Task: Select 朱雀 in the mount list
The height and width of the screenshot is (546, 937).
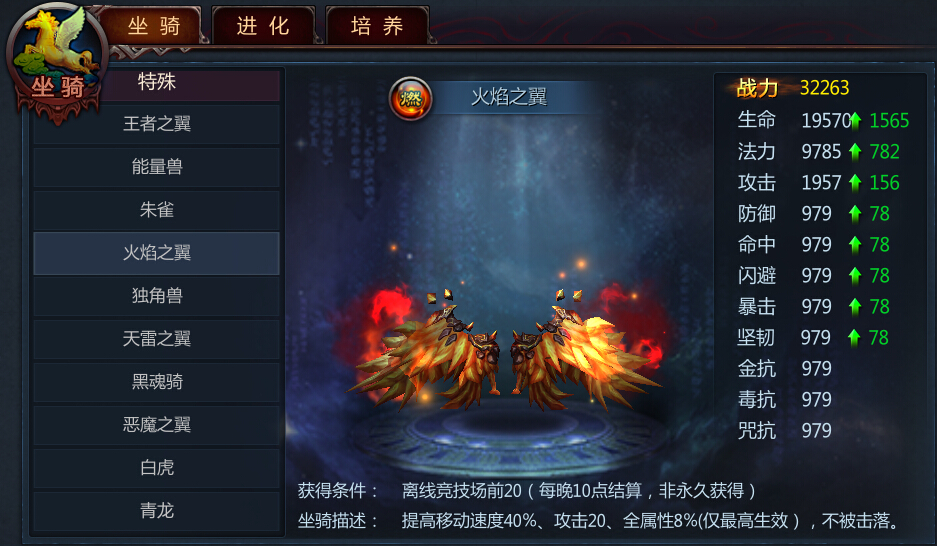Action: coord(157,210)
